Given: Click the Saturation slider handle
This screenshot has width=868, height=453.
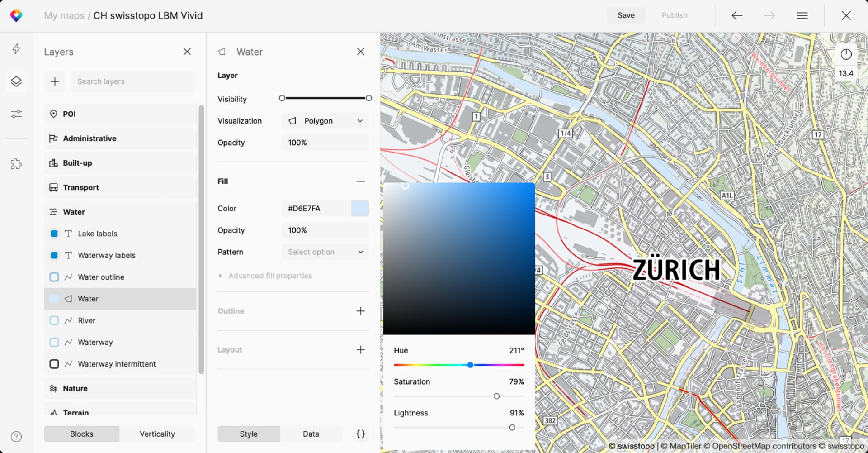Looking at the screenshot, I should pos(497,396).
